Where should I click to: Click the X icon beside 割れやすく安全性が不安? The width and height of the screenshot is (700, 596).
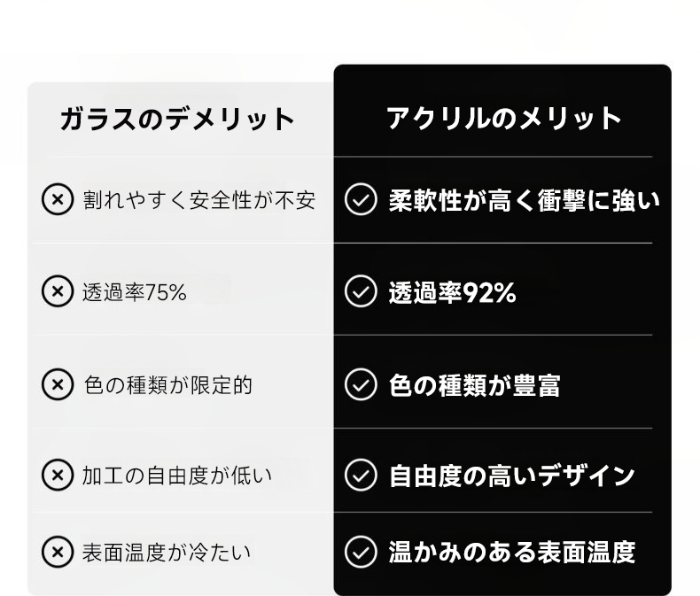tap(58, 199)
